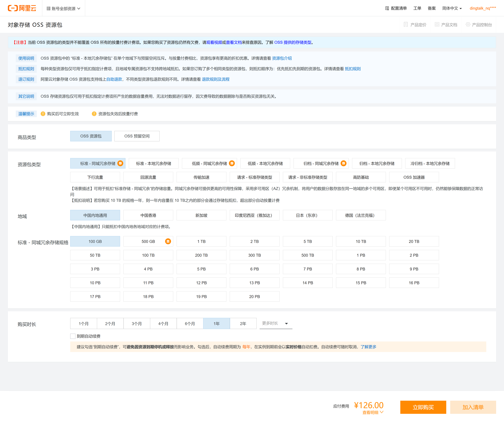Choose 冷归档 - 本地冗余存储 package type
Screen dimensions: 504x424
point(430,163)
